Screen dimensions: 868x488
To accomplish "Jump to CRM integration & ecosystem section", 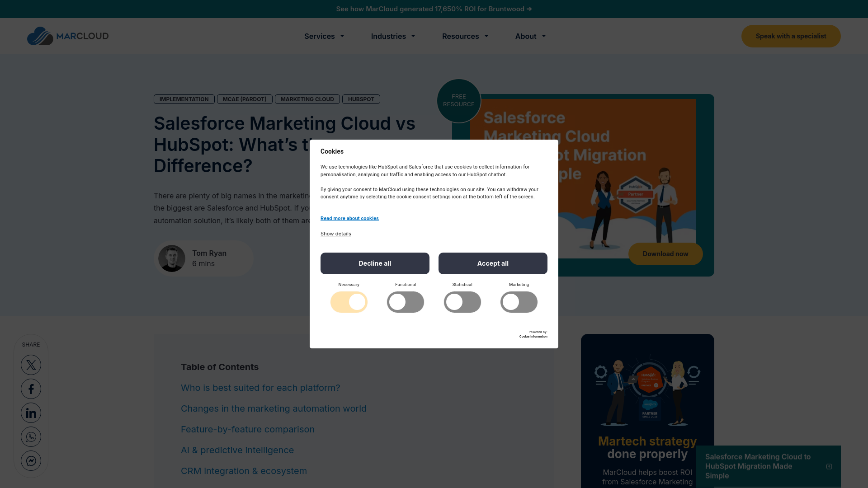I will (244, 471).
